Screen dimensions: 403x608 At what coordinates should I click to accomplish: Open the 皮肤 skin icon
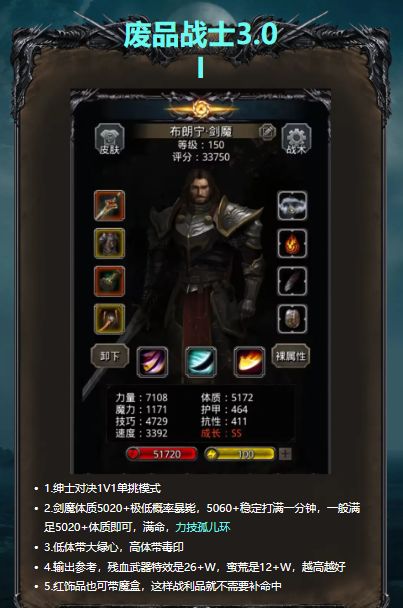pyautogui.click(x=109, y=140)
